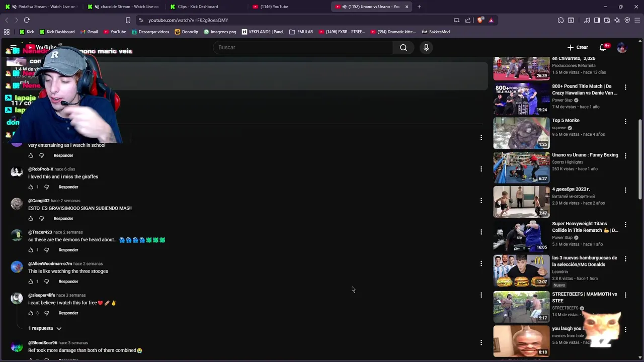Viewport: 644px width, 362px height.
Task: Open the @BloodScar96 channel link
Action: coord(43,343)
